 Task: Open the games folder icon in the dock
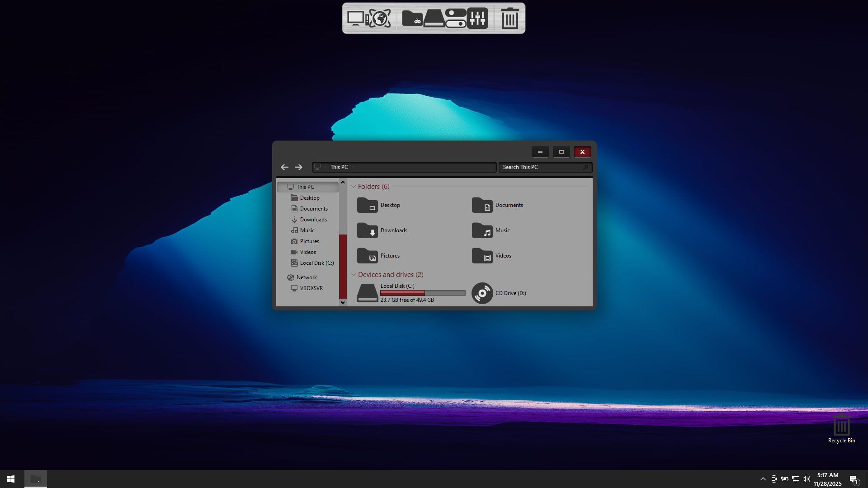pos(412,19)
